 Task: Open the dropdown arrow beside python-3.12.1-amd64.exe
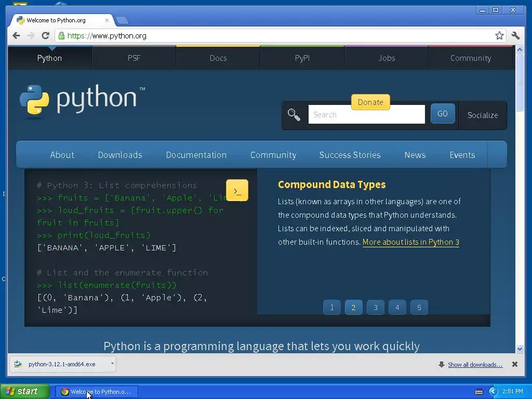point(112,364)
